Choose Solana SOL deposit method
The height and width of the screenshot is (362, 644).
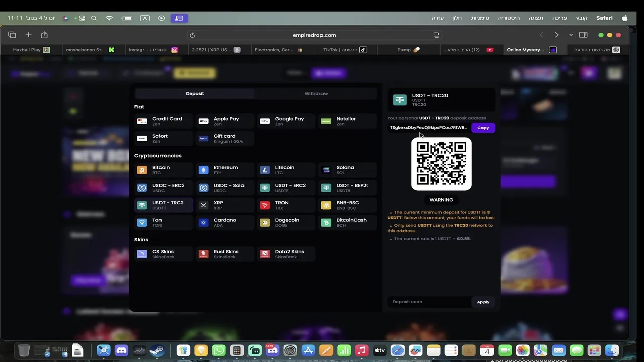tap(348, 170)
